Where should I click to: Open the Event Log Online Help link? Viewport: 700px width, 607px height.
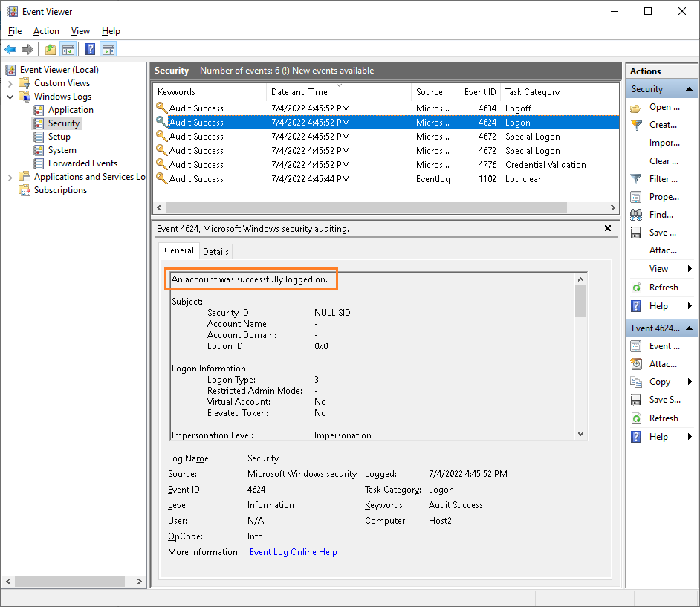click(x=293, y=552)
